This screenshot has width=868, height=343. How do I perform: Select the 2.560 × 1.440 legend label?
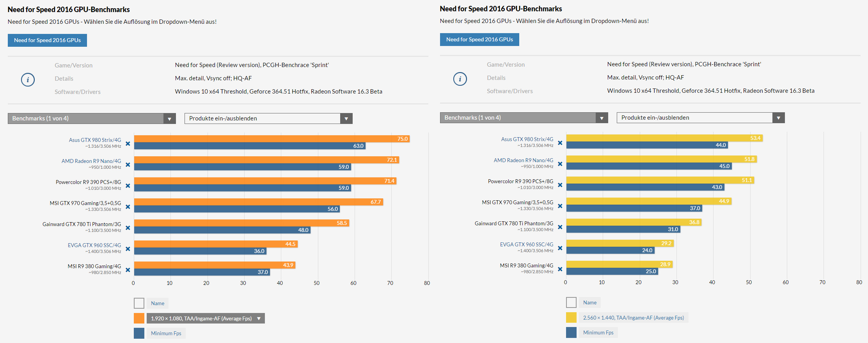[x=634, y=318]
